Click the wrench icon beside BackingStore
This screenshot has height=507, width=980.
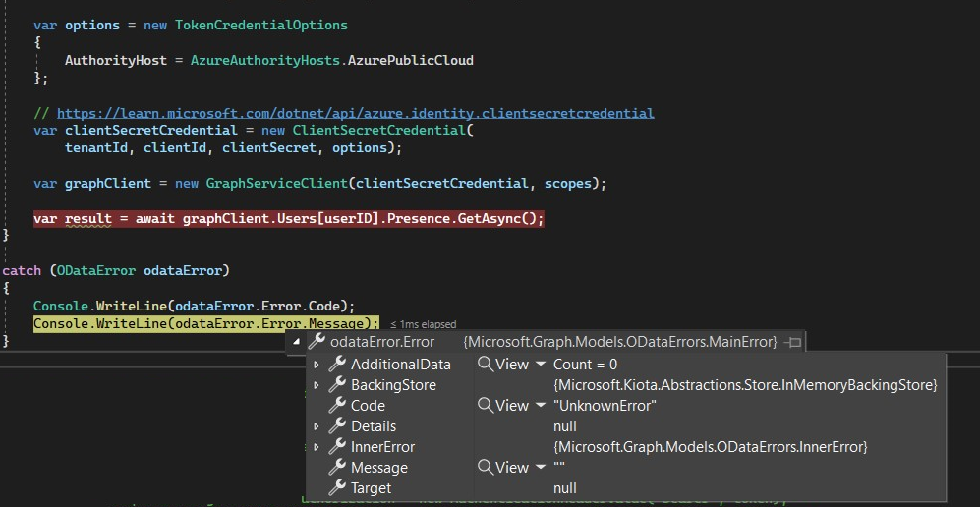[337, 384]
